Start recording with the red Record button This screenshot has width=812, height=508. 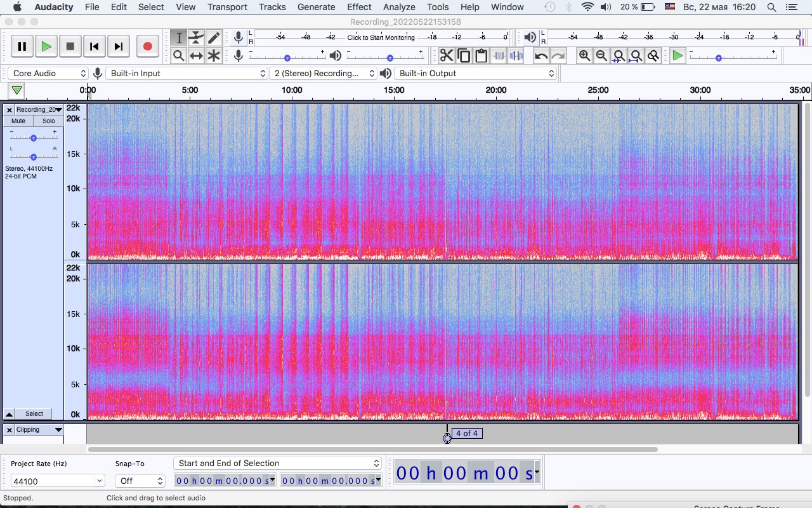(x=148, y=46)
